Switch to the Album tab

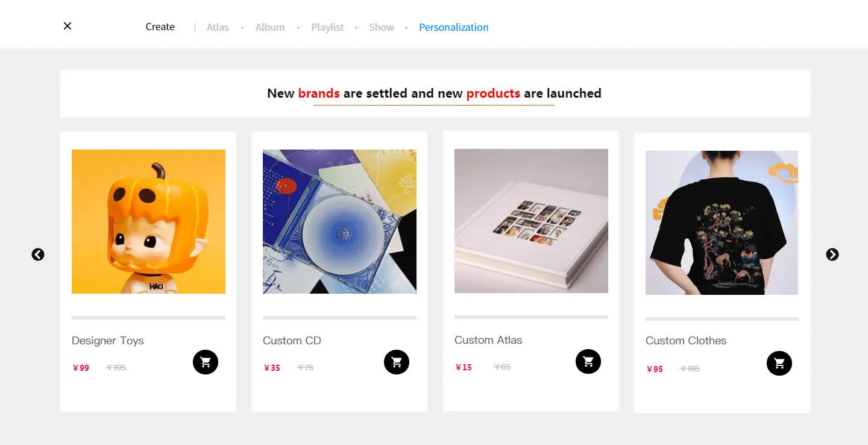coord(270,27)
